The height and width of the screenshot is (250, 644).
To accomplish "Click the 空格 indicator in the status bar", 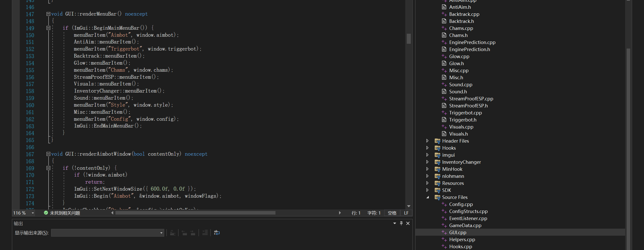I will coord(392,213).
